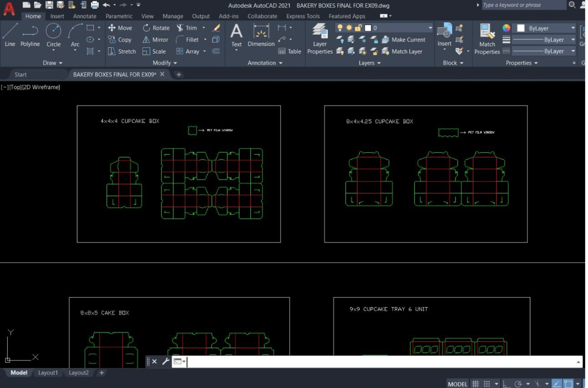
Task: Select the Line drawing tool
Action: (10, 35)
